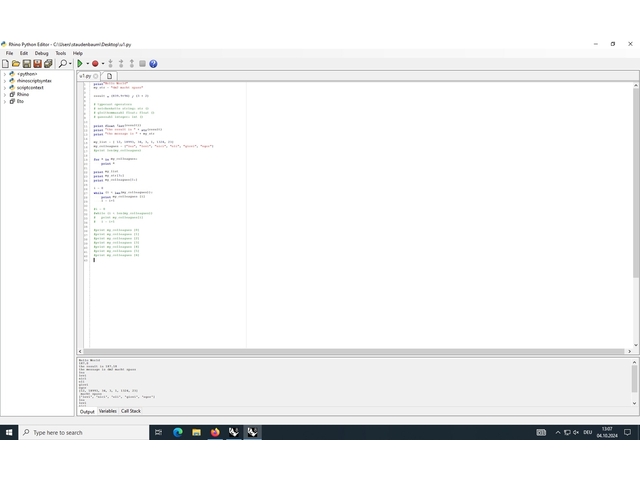Open the Help menu
This screenshot has width=640, height=480.
78,53
